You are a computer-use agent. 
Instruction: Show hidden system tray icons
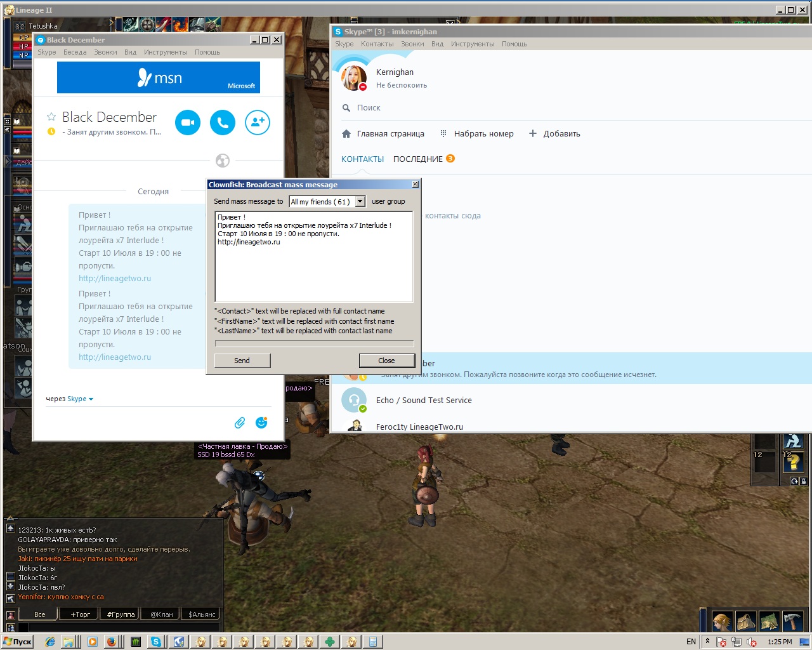pyautogui.click(x=707, y=641)
